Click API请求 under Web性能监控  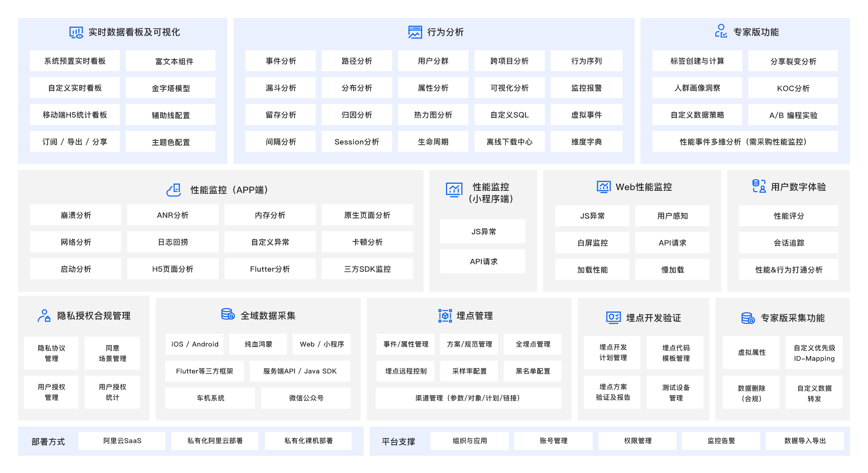(x=672, y=242)
